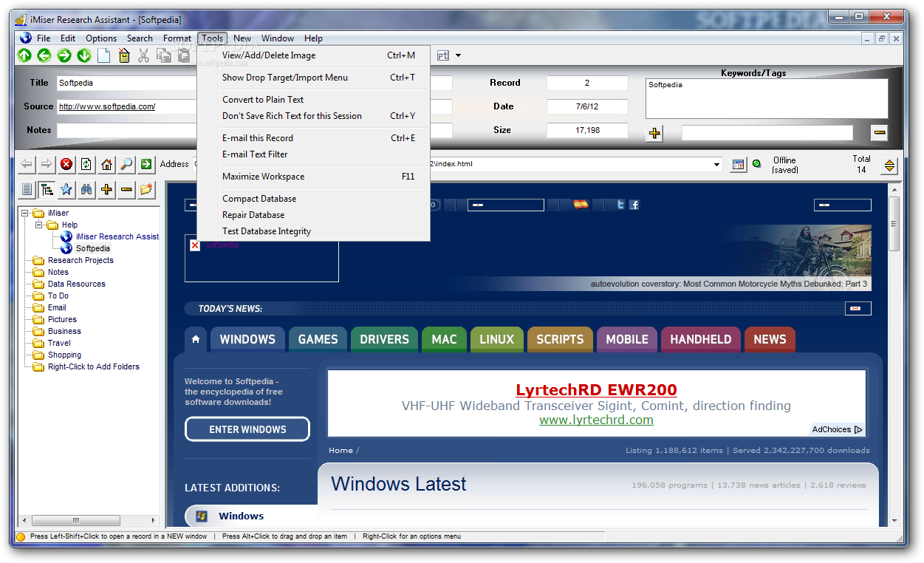Click the star favorites icon
The height and width of the screenshot is (563, 924).
[x=66, y=190]
